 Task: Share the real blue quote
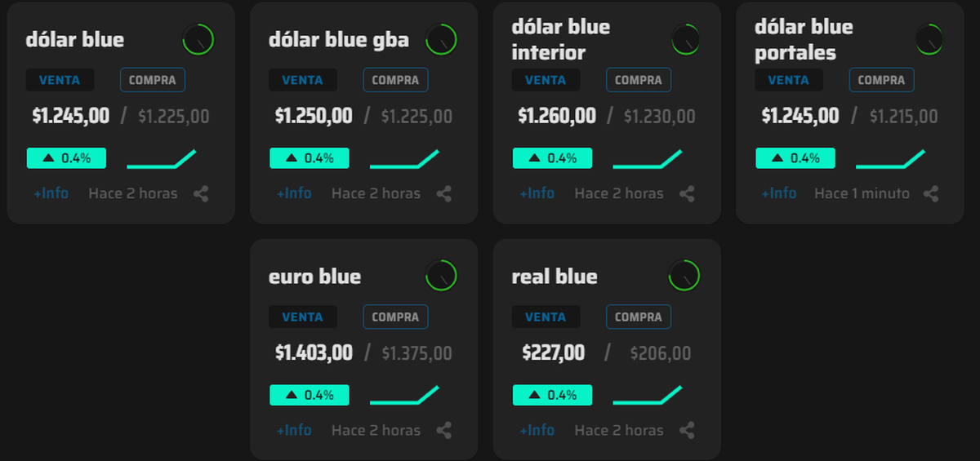pyautogui.click(x=688, y=431)
